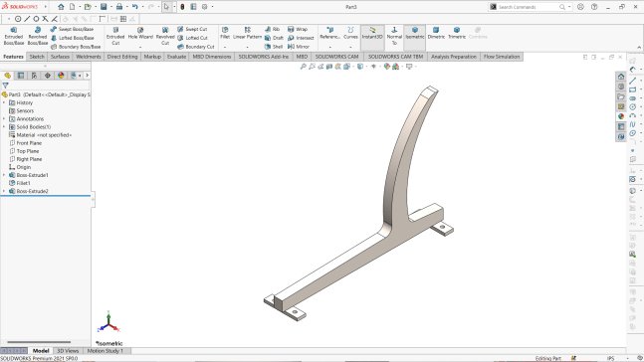
Task: Open the Linear Pattern dropdown arrow
Action: 247,47
